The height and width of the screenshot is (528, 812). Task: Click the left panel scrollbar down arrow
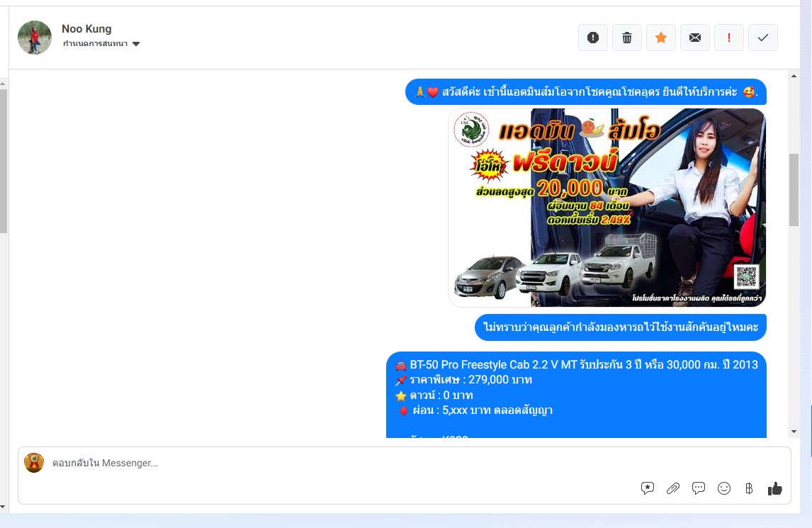pos(3,507)
